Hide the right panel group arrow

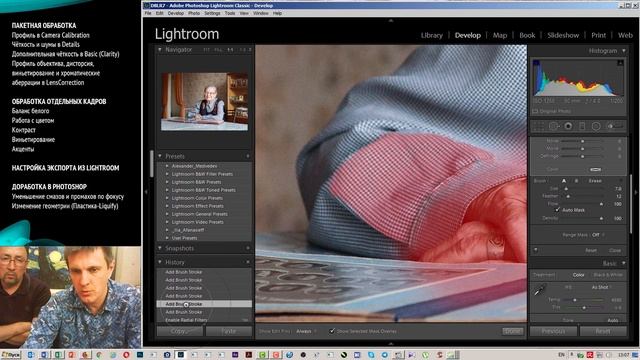[636, 192]
